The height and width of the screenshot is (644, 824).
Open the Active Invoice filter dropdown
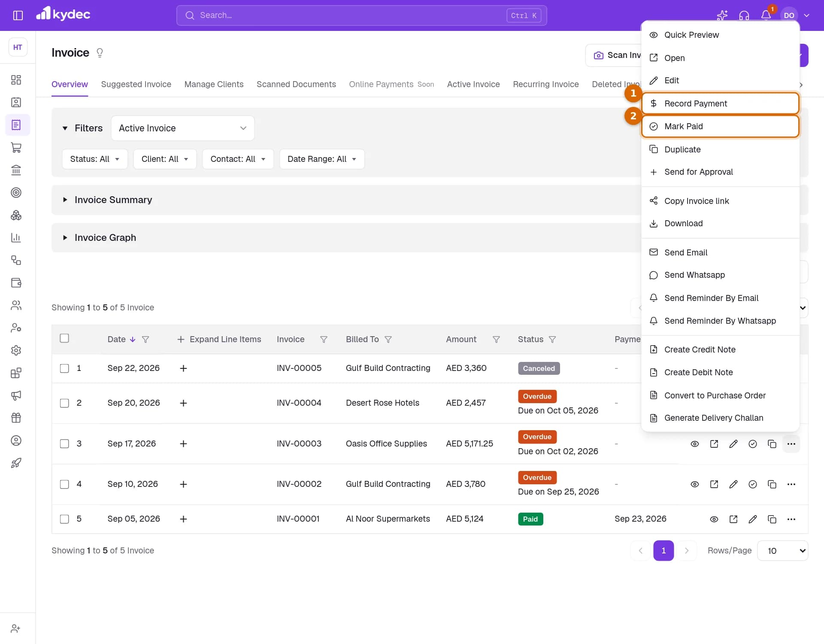(x=182, y=128)
